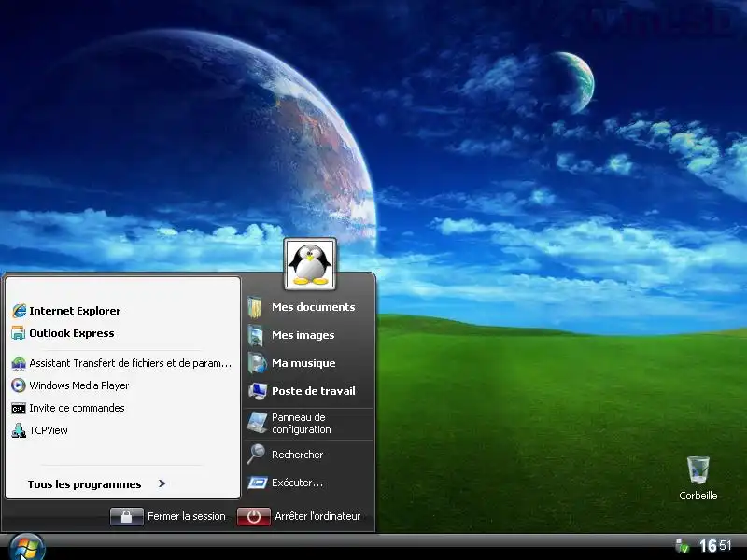The width and height of the screenshot is (747, 560).
Task: Click the penguin user picture
Action: (x=310, y=264)
